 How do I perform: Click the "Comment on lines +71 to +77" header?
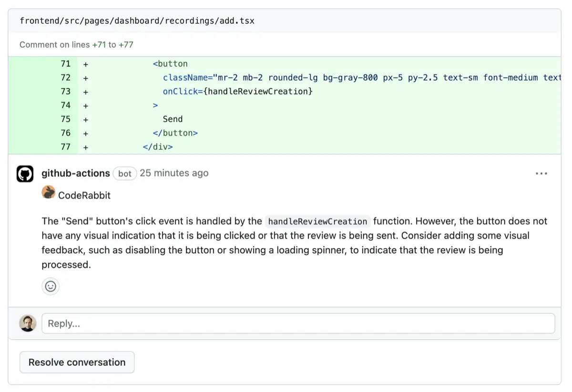(76, 45)
